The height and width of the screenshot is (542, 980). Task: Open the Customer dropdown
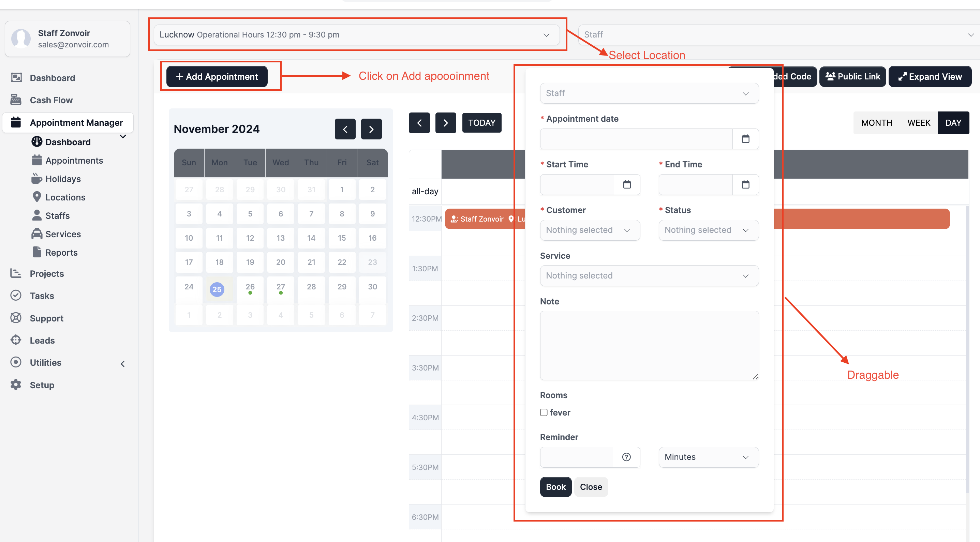point(589,230)
